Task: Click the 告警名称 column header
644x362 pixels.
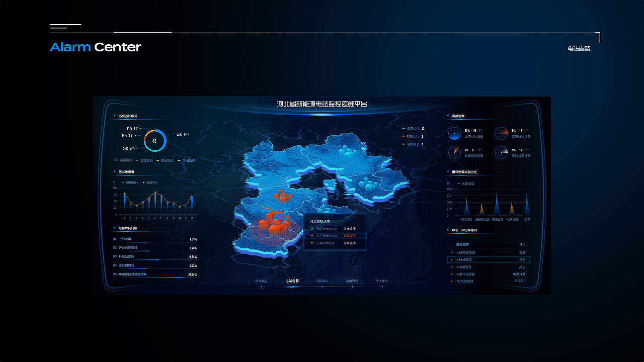Action: click(x=462, y=244)
